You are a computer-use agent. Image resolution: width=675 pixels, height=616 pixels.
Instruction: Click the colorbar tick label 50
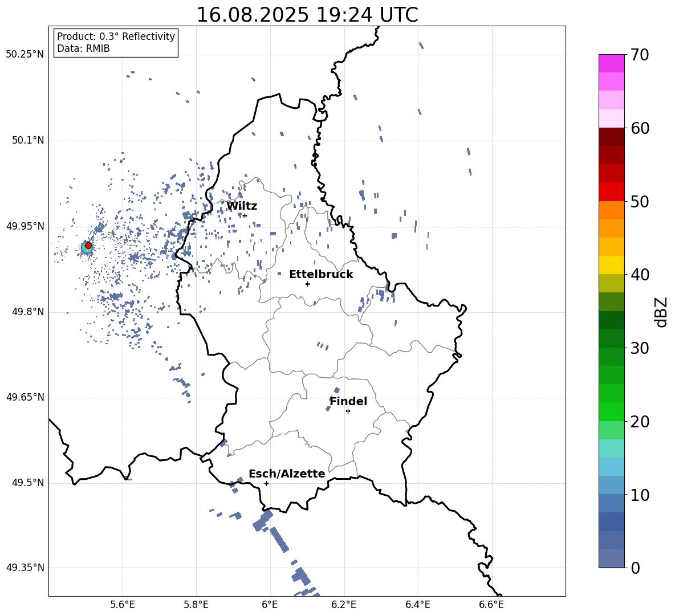(640, 202)
